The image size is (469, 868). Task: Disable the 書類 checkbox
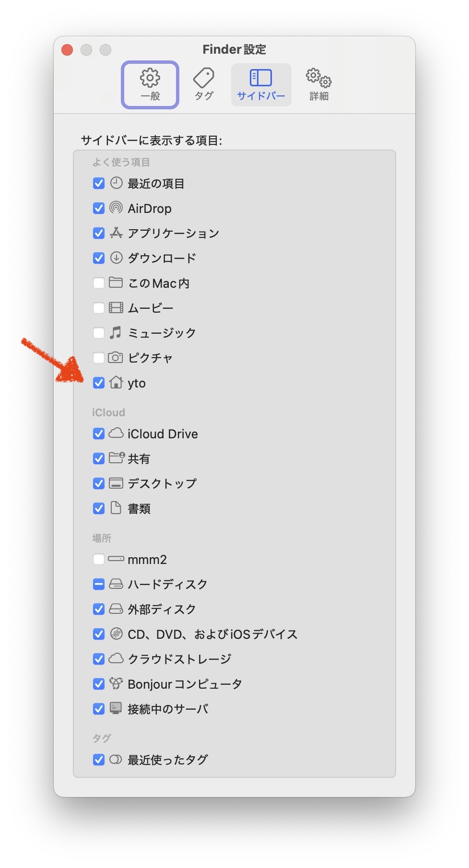tap(99, 508)
